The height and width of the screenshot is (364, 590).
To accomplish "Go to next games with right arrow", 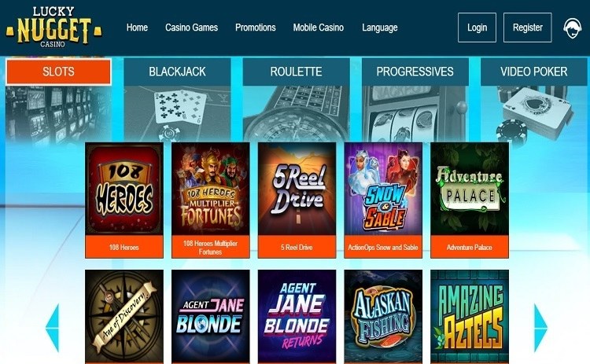I will [x=540, y=328].
